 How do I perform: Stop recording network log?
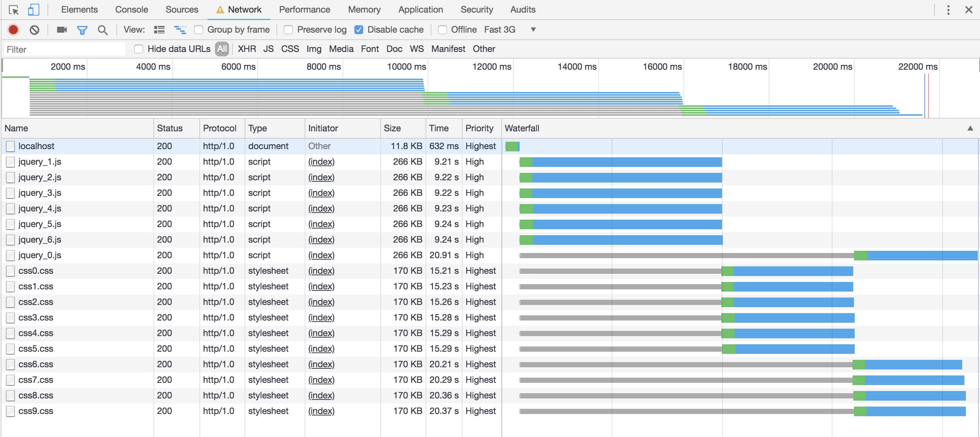(13, 30)
